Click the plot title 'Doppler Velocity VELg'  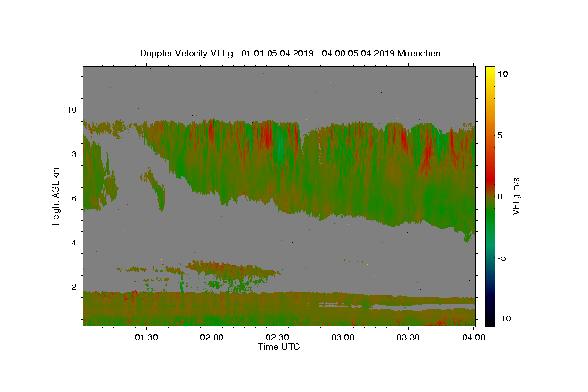coord(188,53)
